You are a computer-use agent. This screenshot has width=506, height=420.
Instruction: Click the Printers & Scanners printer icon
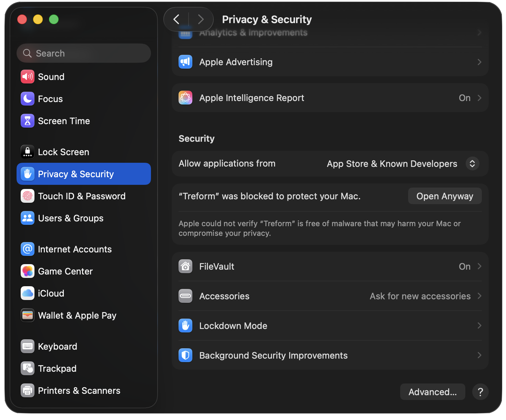tap(28, 390)
